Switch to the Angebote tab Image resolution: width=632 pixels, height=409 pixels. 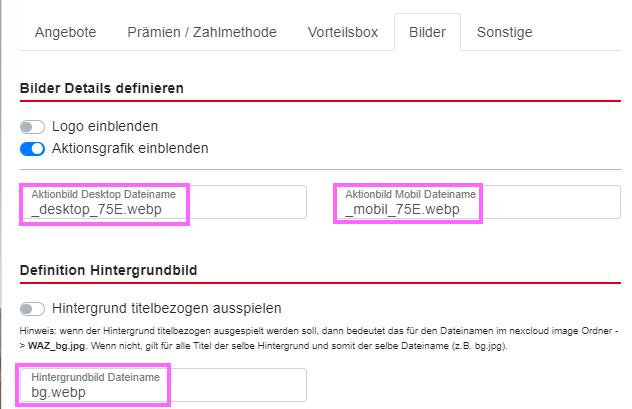[65, 32]
